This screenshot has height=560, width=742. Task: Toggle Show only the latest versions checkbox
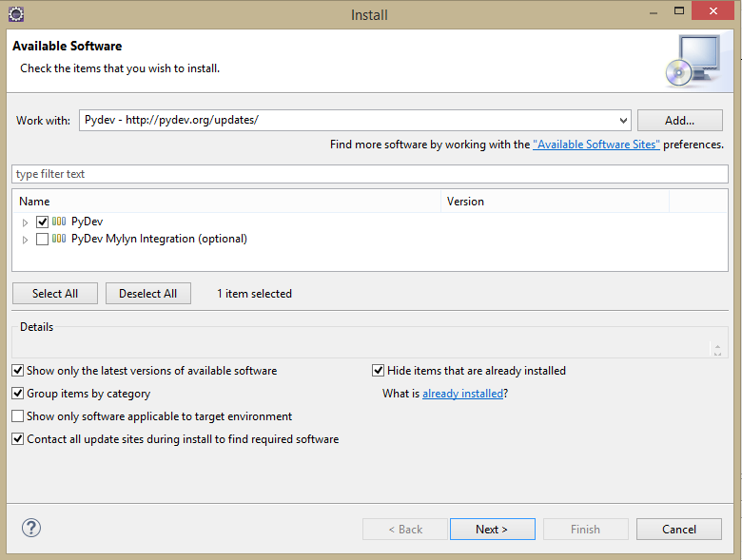coord(18,371)
